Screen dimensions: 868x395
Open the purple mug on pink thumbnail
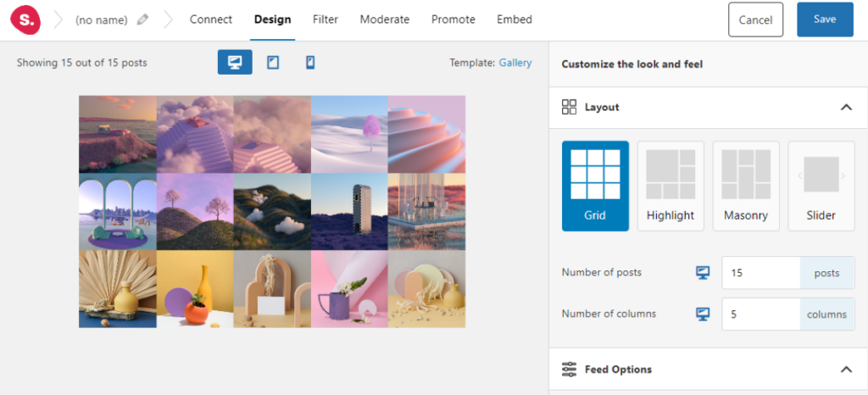[349, 289]
